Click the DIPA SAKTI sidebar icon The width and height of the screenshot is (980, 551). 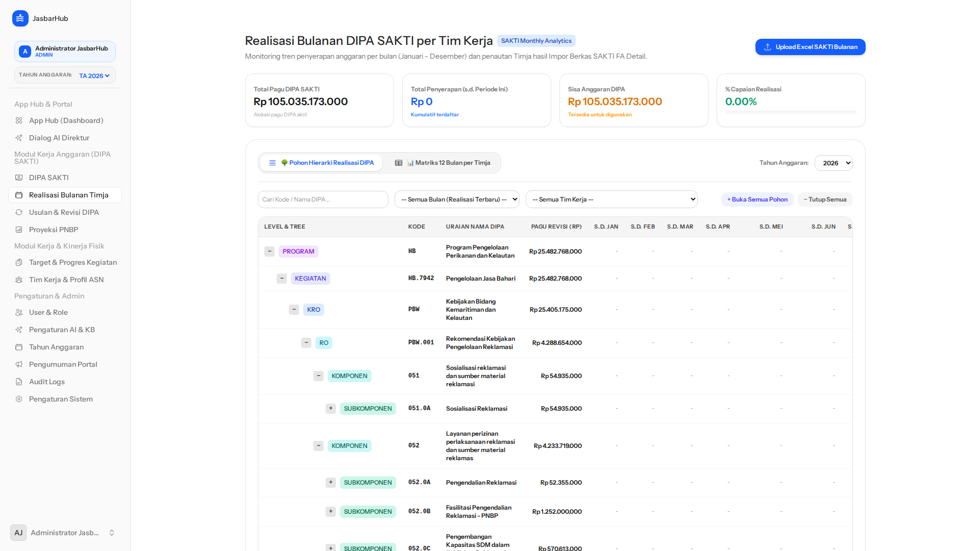(x=19, y=178)
